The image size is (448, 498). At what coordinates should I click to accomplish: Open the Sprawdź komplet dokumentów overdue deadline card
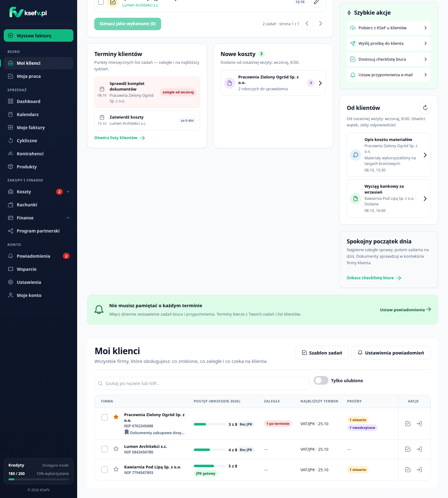[147, 92]
